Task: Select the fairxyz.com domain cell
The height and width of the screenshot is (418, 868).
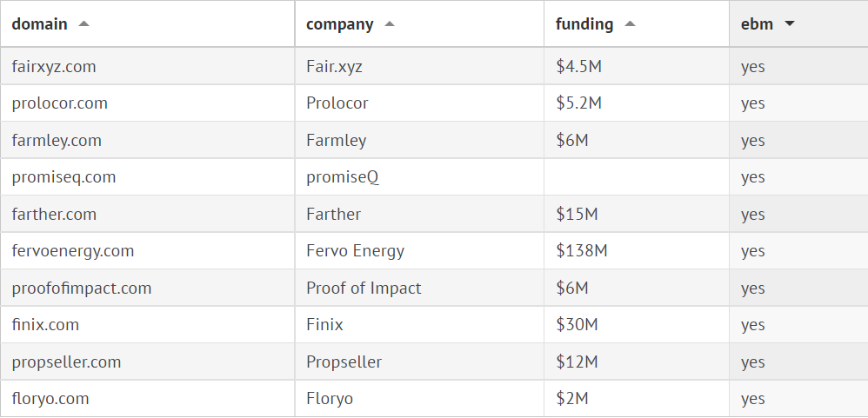Action: [54, 66]
